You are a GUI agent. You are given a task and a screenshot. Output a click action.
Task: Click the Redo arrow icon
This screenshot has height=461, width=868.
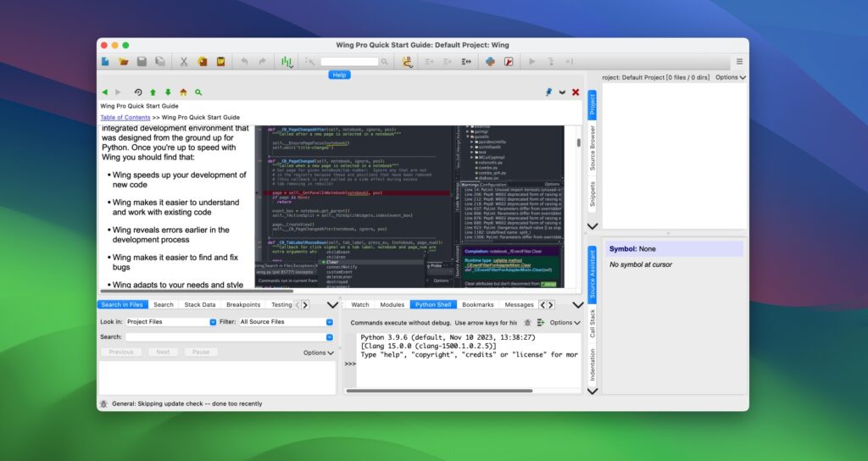click(263, 61)
